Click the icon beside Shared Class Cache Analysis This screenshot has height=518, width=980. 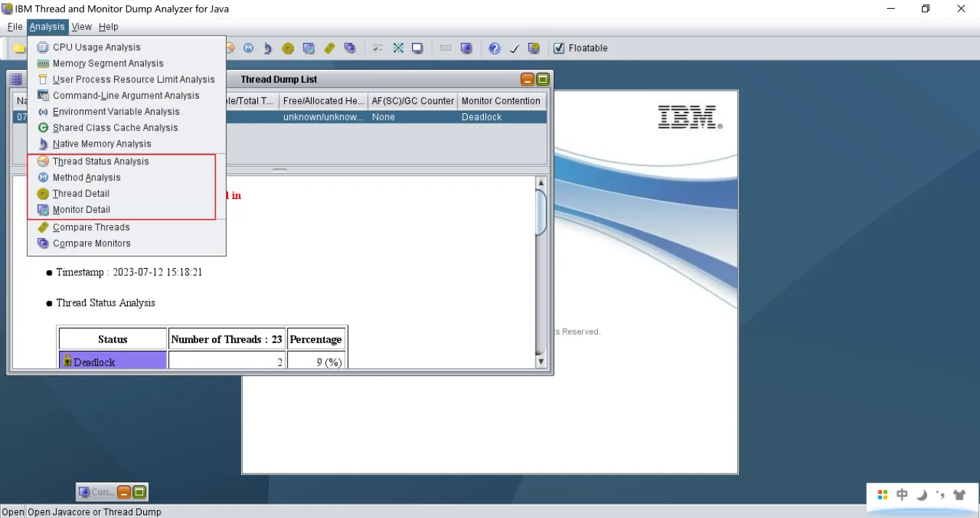pos(43,127)
